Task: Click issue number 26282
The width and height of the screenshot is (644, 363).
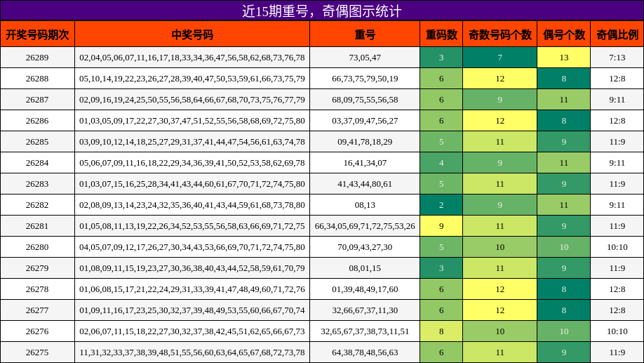Action: click(37, 205)
